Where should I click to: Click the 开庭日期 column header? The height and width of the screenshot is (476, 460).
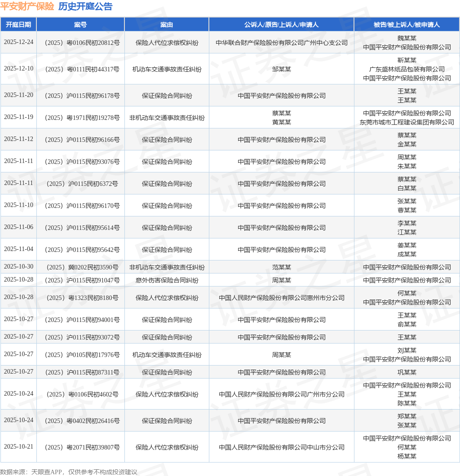click(18, 25)
